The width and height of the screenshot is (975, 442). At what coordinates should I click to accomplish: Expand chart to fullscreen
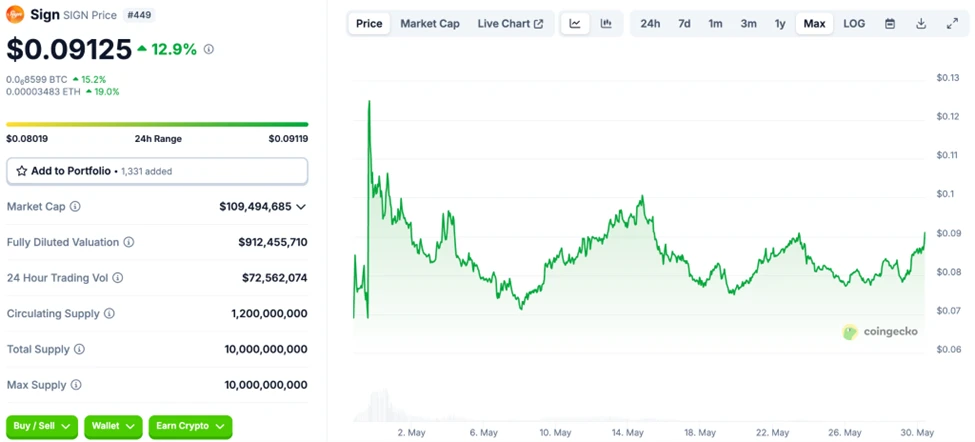[952, 24]
